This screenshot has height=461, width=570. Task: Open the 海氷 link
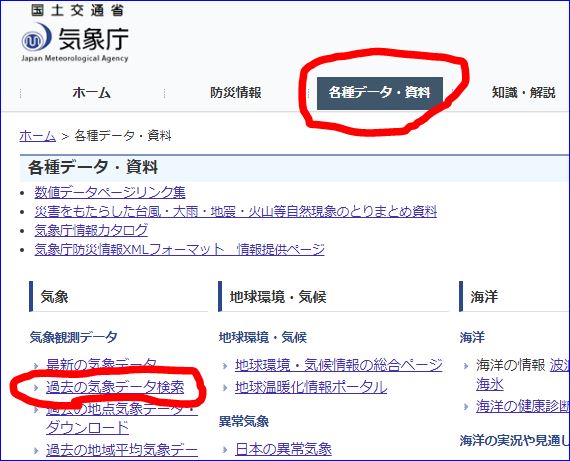490,384
